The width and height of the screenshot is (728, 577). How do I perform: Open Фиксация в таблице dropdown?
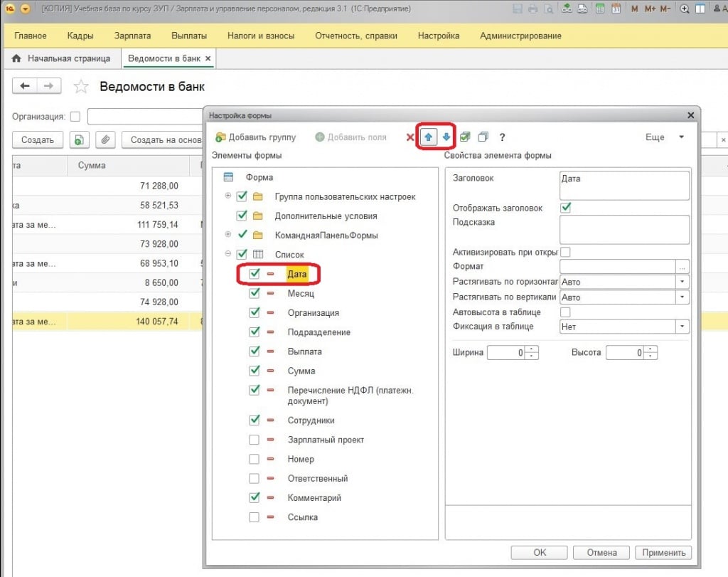pos(682,327)
